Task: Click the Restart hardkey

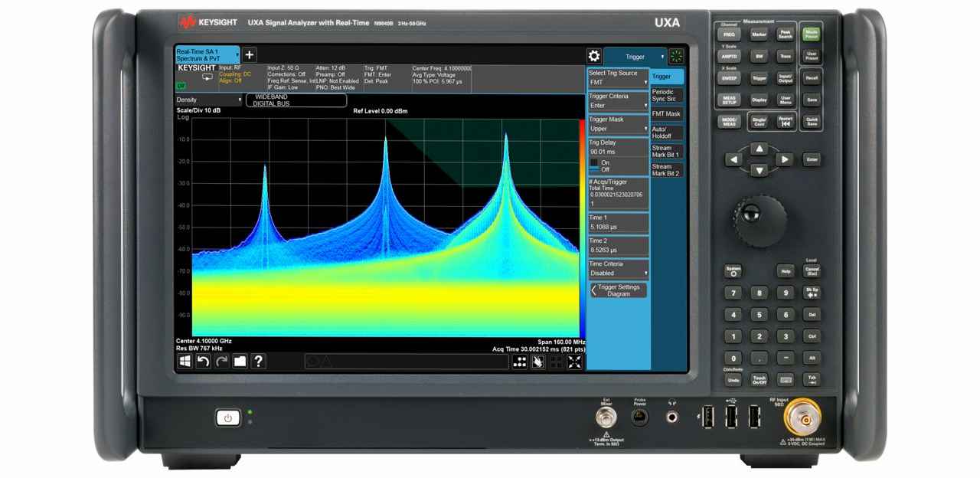Action: (x=785, y=121)
